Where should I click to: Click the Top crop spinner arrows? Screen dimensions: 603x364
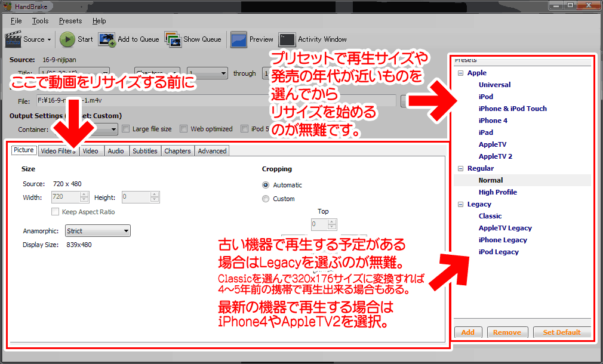[333, 224]
